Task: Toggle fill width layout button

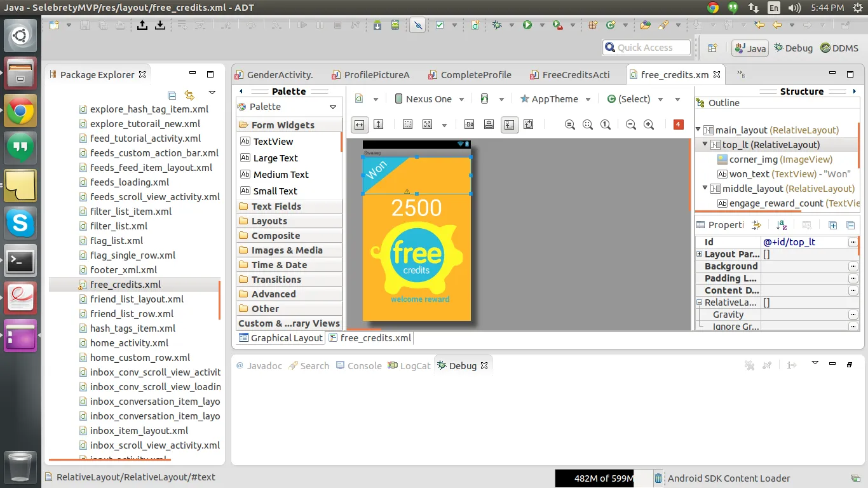Action: [x=360, y=125]
